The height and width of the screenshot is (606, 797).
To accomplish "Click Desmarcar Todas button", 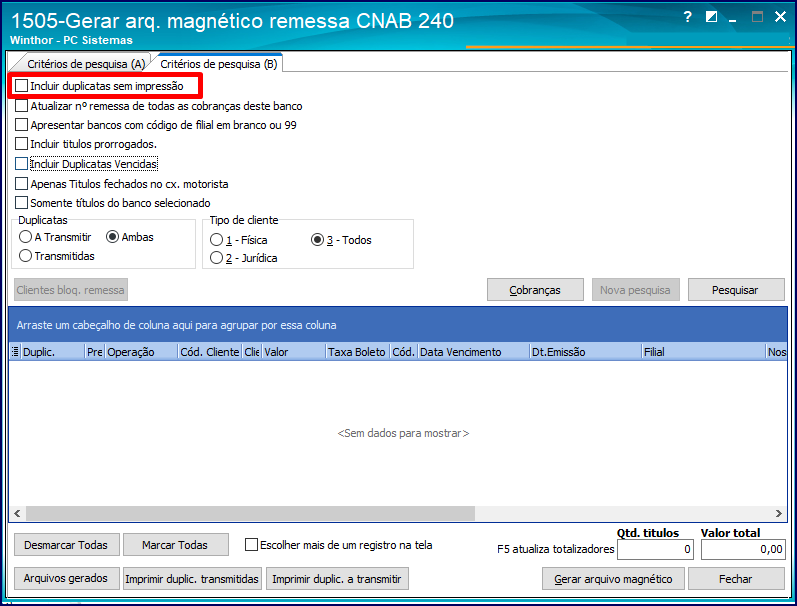I will (x=66, y=545).
